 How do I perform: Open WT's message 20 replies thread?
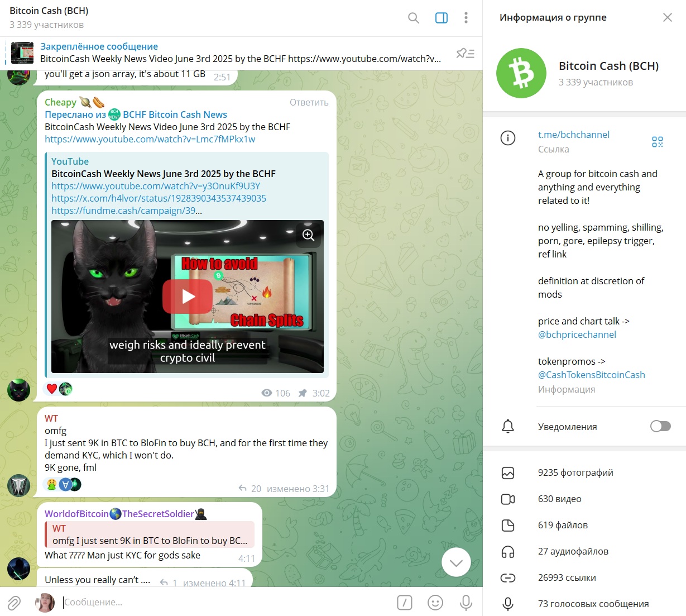tap(250, 489)
